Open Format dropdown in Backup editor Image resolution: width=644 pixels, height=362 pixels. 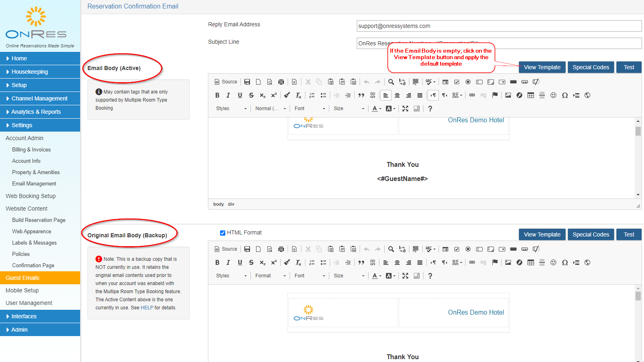tap(270, 276)
